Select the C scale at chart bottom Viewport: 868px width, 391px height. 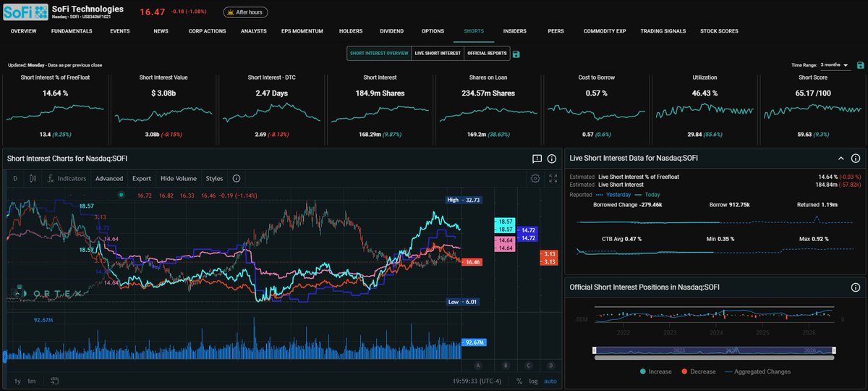[x=529, y=365]
